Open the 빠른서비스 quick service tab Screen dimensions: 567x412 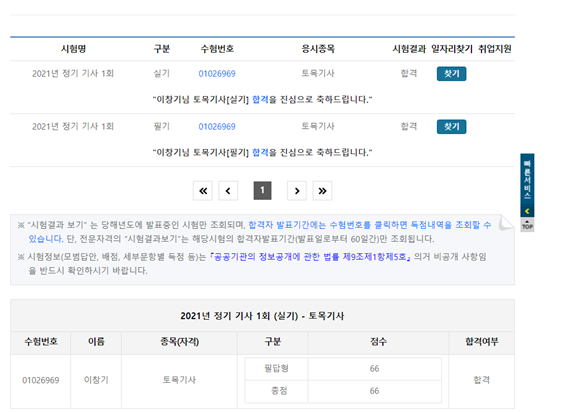click(527, 180)
